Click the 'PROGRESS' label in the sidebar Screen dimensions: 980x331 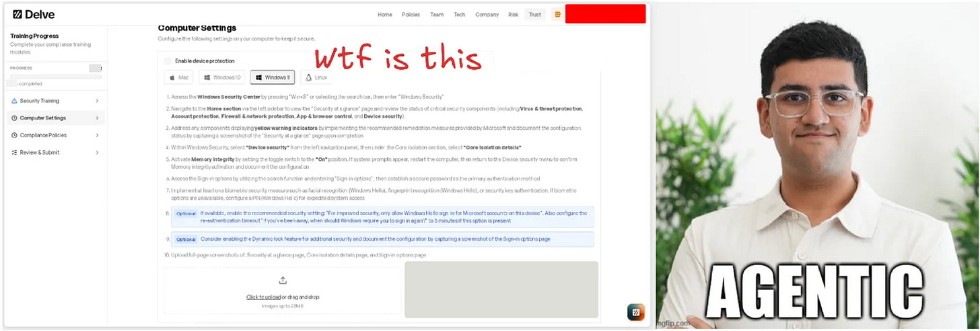21,68
